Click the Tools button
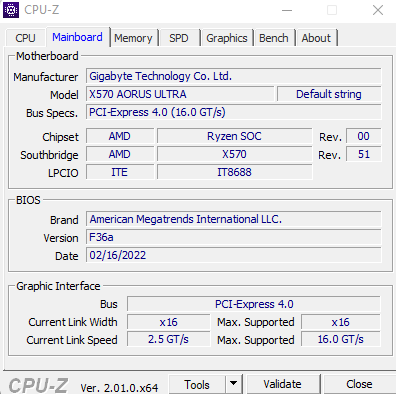Image resolution: width=396 pixels, height=394 pixels. point(197,384)
